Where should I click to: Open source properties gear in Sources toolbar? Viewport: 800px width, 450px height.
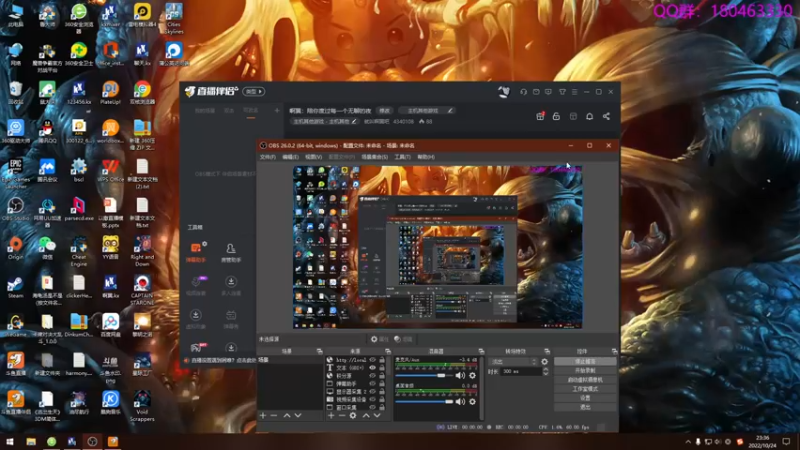pyautogui.click(x=353, y=416)
